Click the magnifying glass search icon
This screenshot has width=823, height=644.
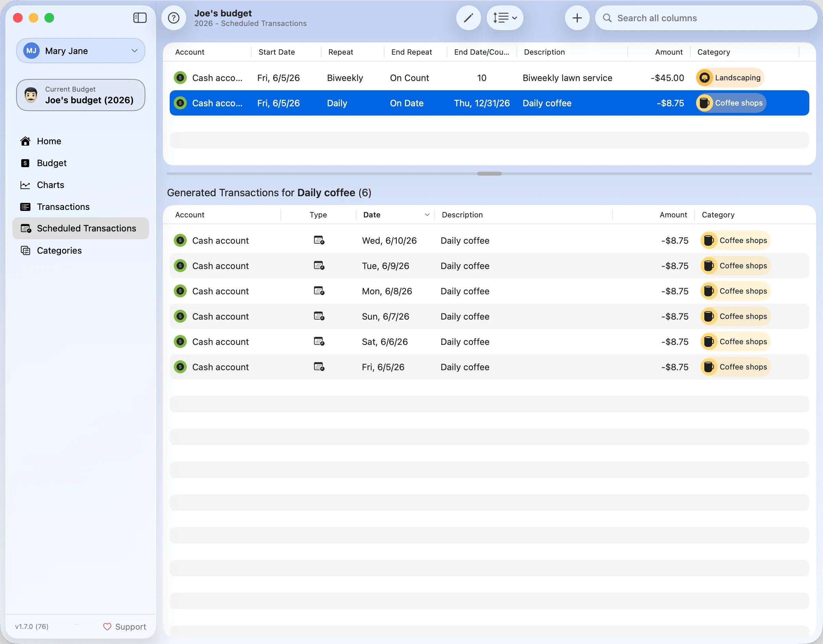607,18
